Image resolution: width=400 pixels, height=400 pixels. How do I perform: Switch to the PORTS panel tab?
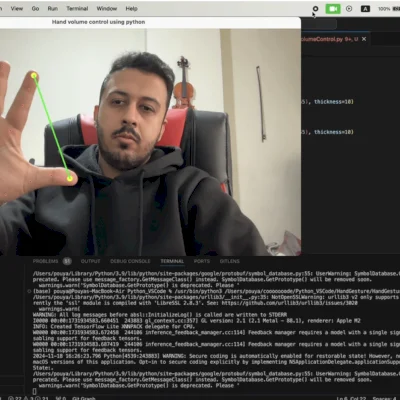coord(202,261)
